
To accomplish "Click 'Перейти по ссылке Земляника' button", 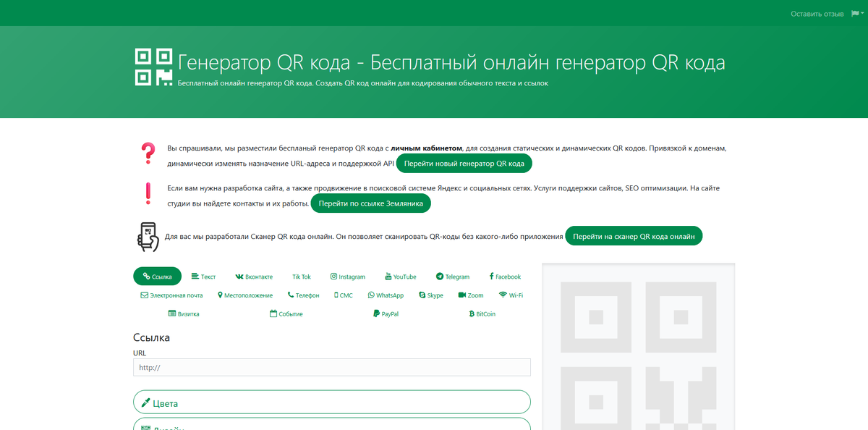I will point(371,203).
